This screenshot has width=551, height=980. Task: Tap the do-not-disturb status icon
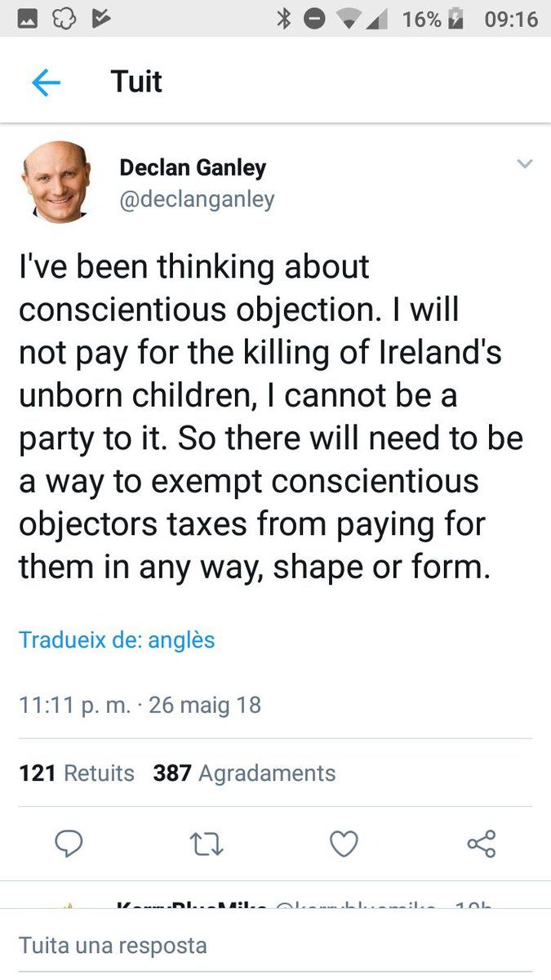coord(314,20)
